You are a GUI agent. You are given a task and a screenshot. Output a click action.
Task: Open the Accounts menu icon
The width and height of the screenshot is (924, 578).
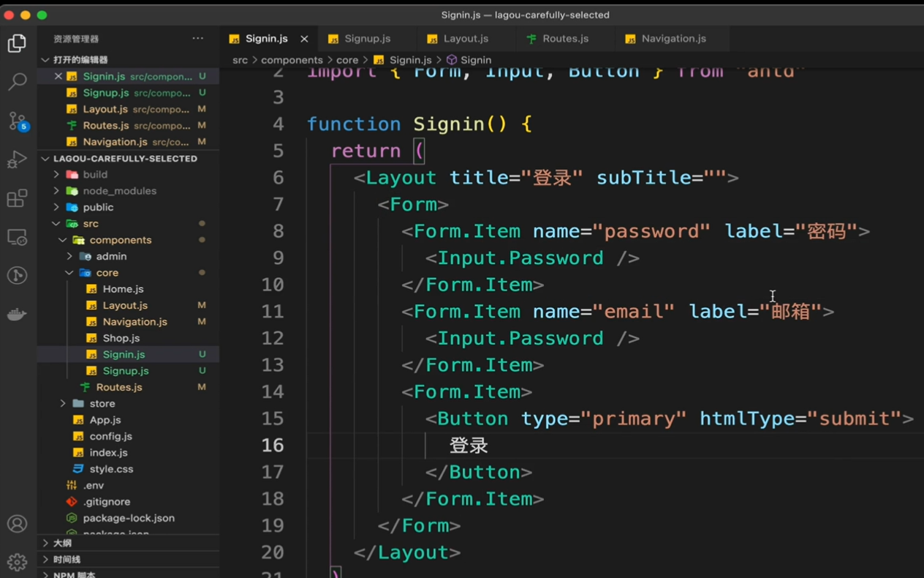coord(17,524)
